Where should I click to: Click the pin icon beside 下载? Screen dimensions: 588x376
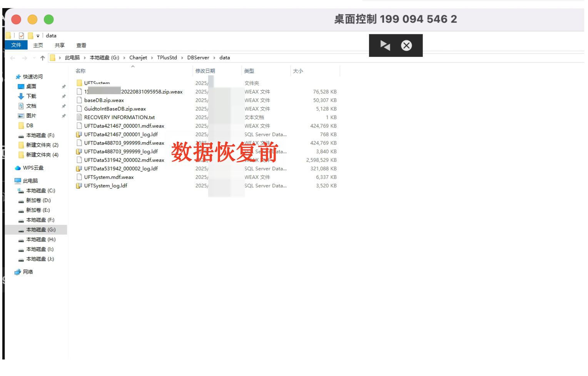63,96
